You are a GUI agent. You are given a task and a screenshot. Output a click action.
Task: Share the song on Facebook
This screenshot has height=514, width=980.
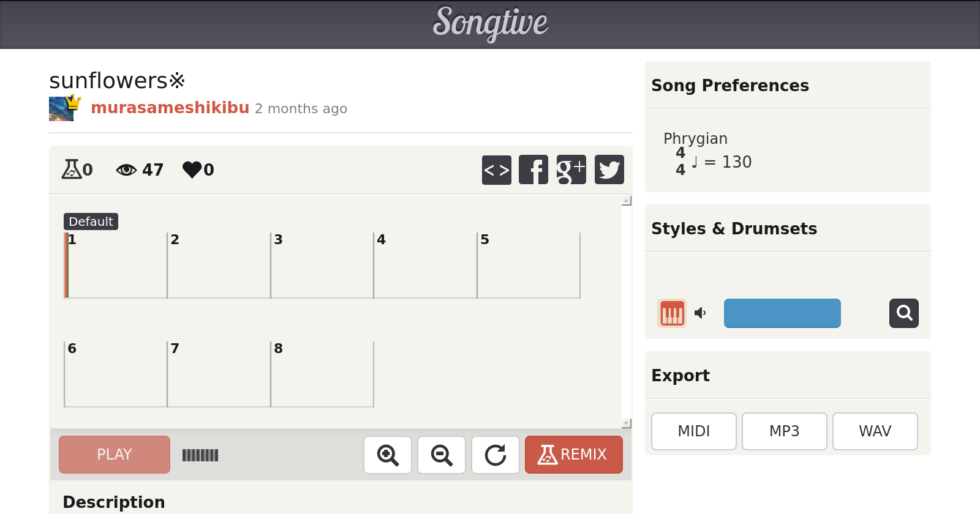coord(533,169)
